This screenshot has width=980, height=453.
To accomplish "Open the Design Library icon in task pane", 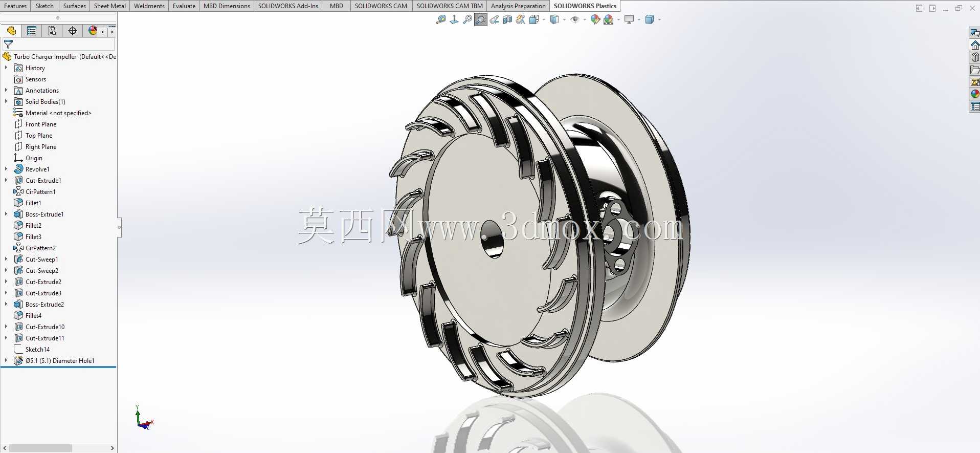I will tap(975, 57).
